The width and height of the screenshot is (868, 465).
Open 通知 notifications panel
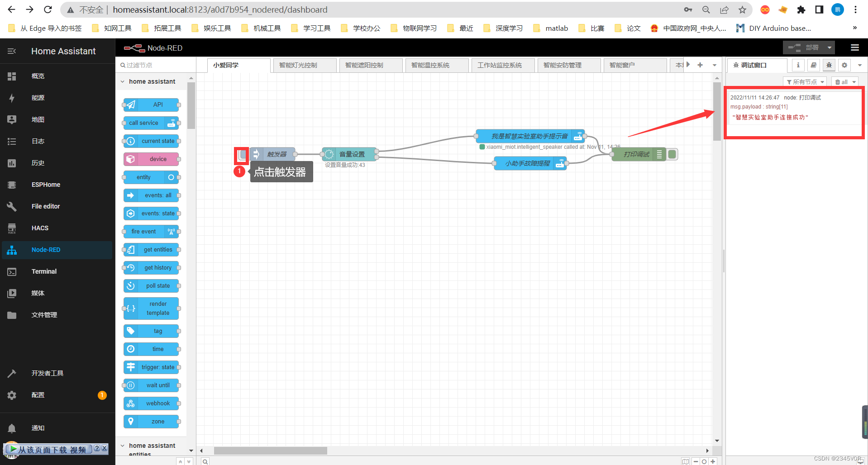point(57,428)
